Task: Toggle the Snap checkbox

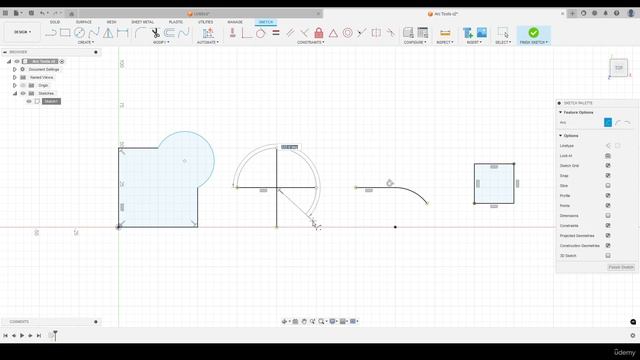Action: click(608, 176)
